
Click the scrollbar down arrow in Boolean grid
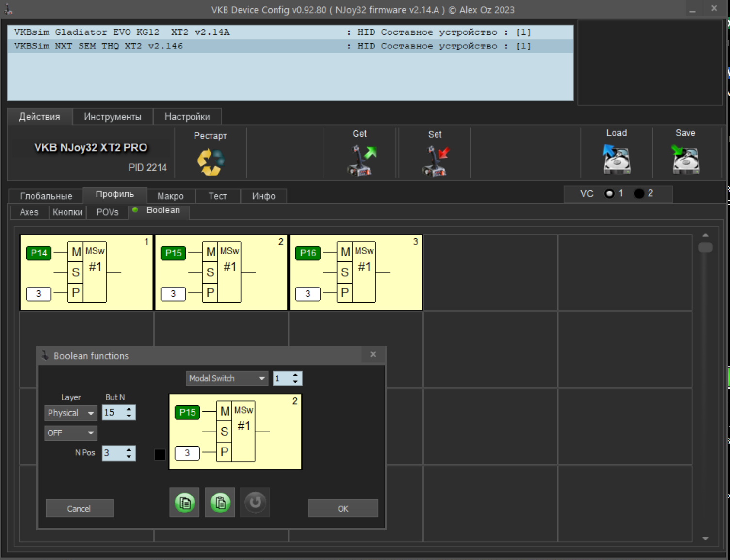pyautogui.click(x=705, y=538)
